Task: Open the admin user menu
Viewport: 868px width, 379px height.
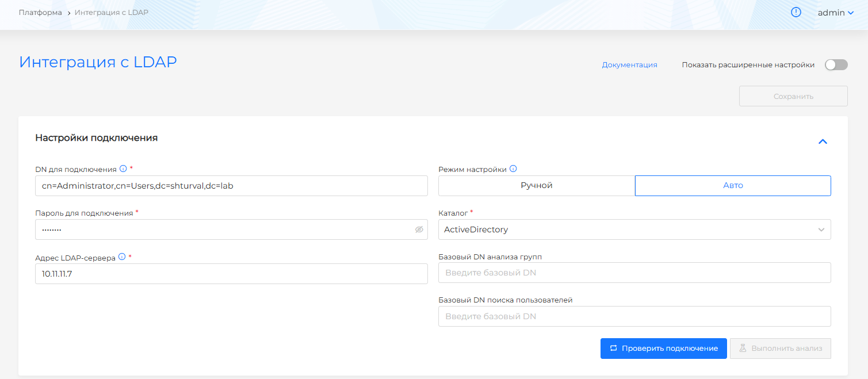Action: point(835,13)
